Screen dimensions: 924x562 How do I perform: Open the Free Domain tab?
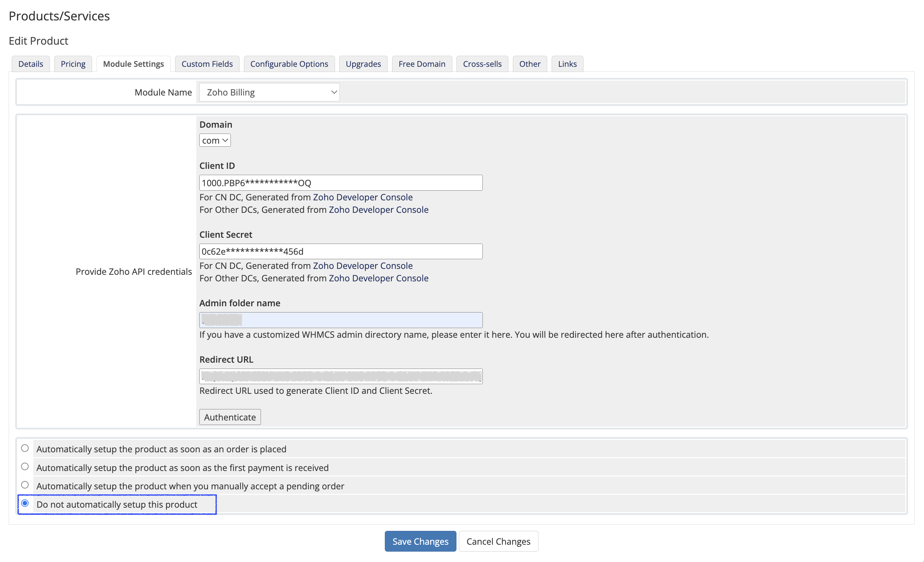pos(422,64)
